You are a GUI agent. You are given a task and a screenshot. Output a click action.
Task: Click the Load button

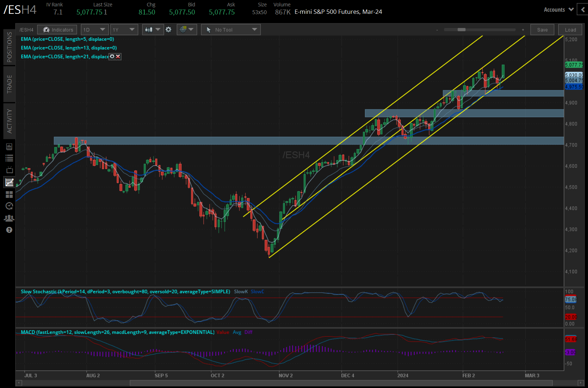pos(570,29)
